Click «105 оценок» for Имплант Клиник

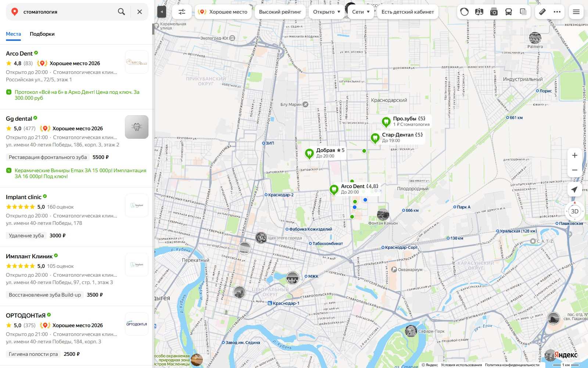point(60,266)
